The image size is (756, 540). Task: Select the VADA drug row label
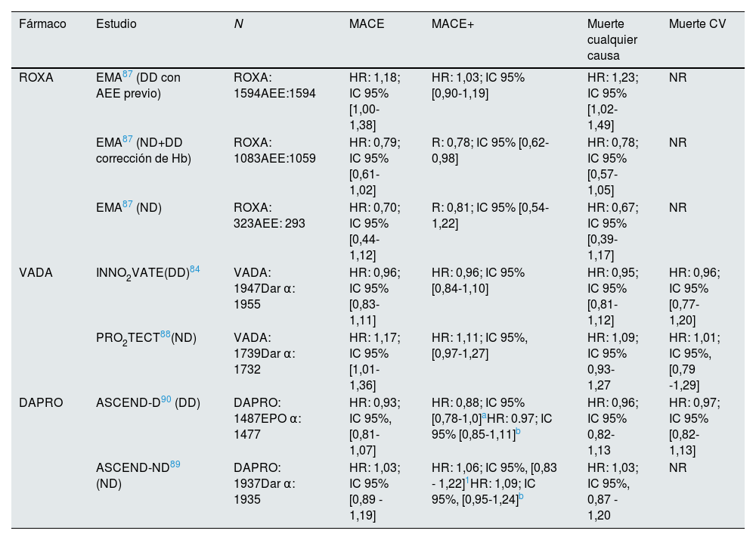click(36, 273)
